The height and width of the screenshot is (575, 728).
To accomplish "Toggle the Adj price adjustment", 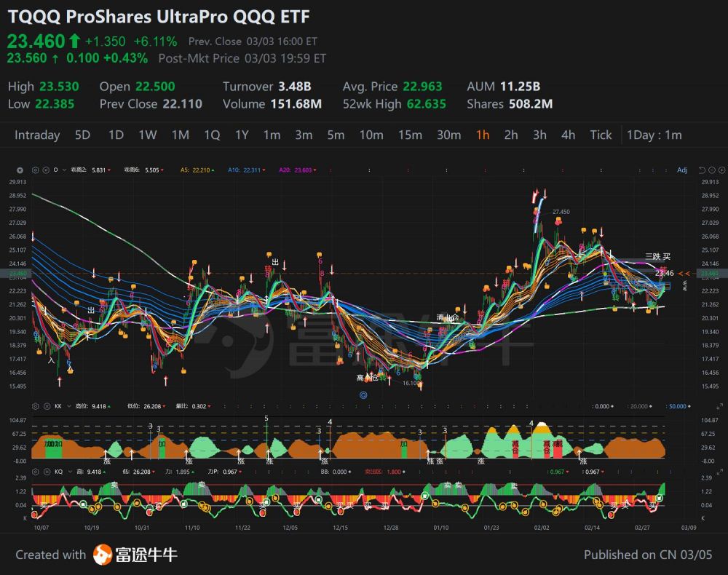I will (x=681, y=170).
